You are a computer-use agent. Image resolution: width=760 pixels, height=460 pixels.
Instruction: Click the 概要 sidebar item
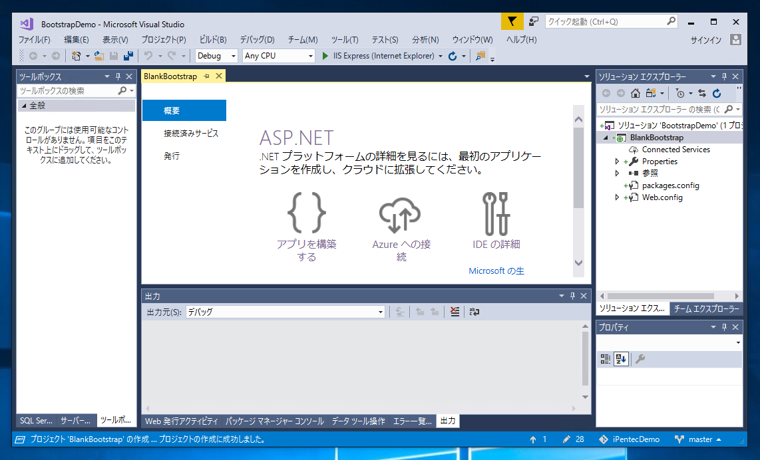pyautogui.click(x=184, y=111)
